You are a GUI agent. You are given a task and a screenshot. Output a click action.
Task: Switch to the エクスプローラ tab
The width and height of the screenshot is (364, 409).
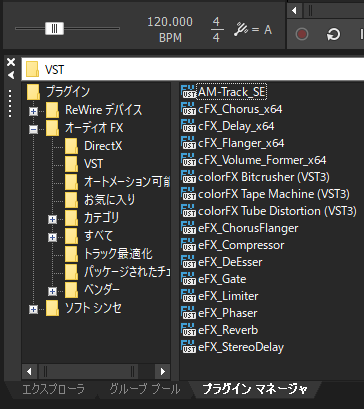pyautogui.click(x=53, y=389)
